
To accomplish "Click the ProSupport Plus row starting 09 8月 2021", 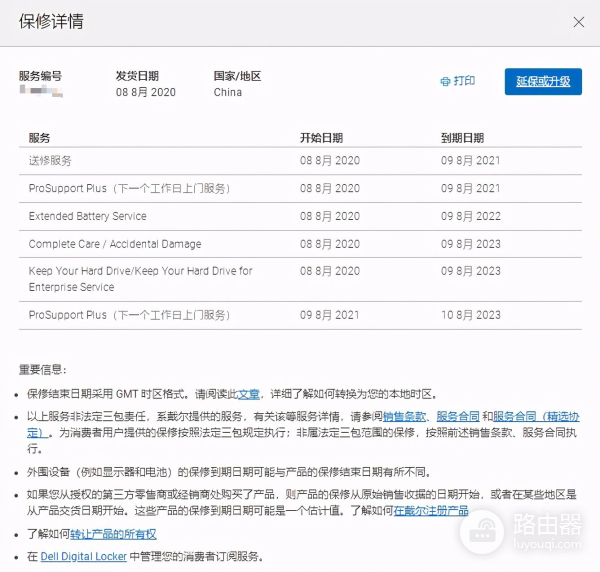I will pyautogui.click(x=300, y=315).
